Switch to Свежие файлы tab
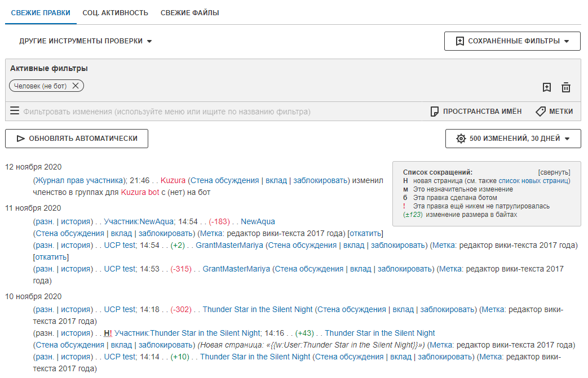The width and height of the screenshot is (588, 378). 189,12
